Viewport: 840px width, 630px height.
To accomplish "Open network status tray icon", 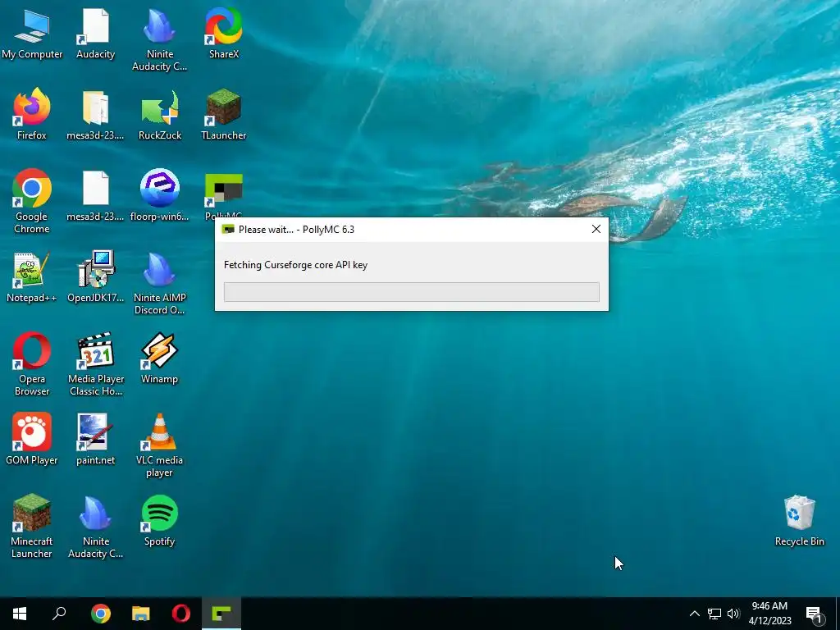I will 714,614.
